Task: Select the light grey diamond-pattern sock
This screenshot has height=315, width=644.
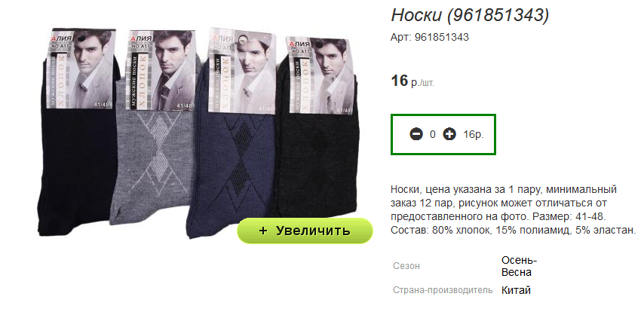Action: [154, 164]
